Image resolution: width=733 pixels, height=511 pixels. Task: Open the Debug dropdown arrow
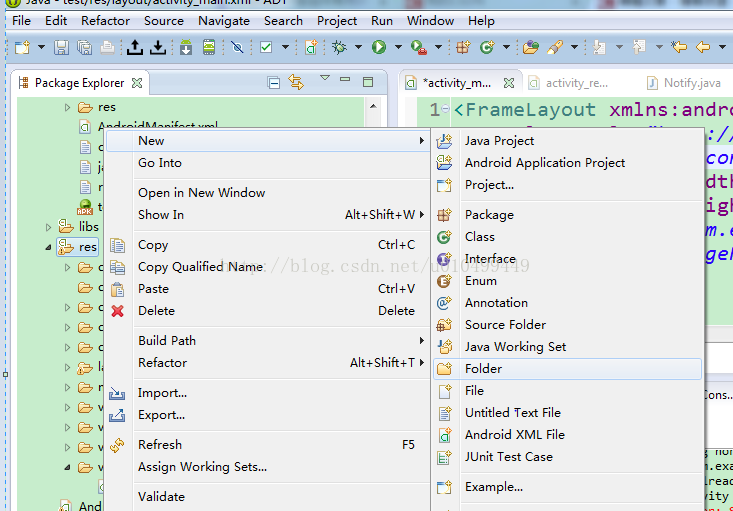pos(359,47)
